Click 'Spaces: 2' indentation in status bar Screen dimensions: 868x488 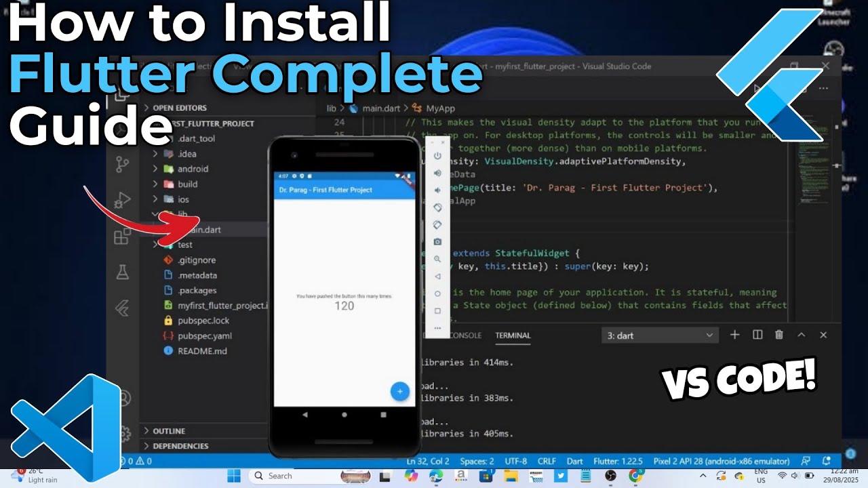coord(477,461)
